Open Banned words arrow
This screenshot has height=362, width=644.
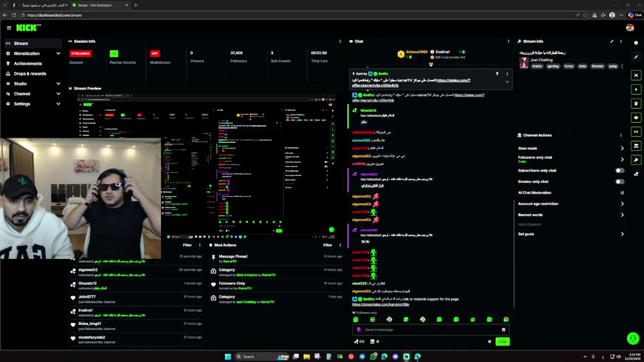622,215
